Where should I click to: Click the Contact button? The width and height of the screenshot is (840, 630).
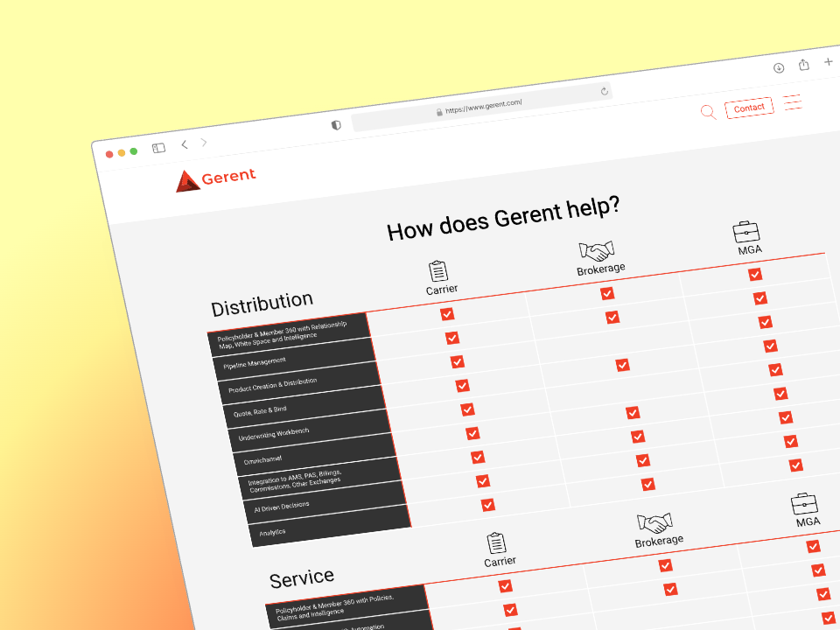tap(750, 108)
